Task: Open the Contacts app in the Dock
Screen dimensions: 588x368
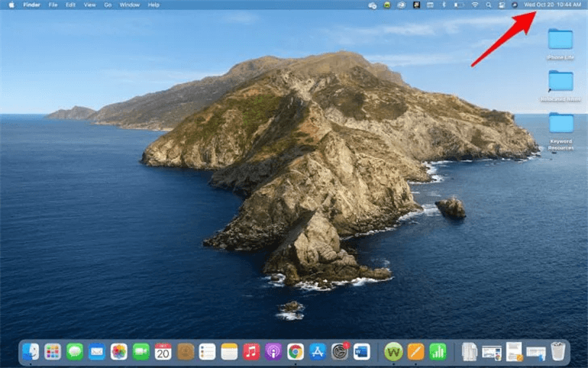Action: [186, 352]
